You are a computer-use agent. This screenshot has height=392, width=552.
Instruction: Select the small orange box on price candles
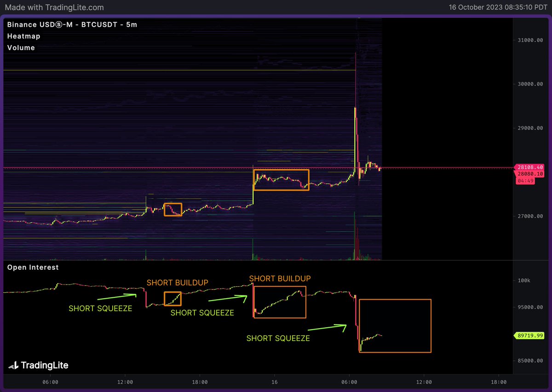[x=173, y=204]
